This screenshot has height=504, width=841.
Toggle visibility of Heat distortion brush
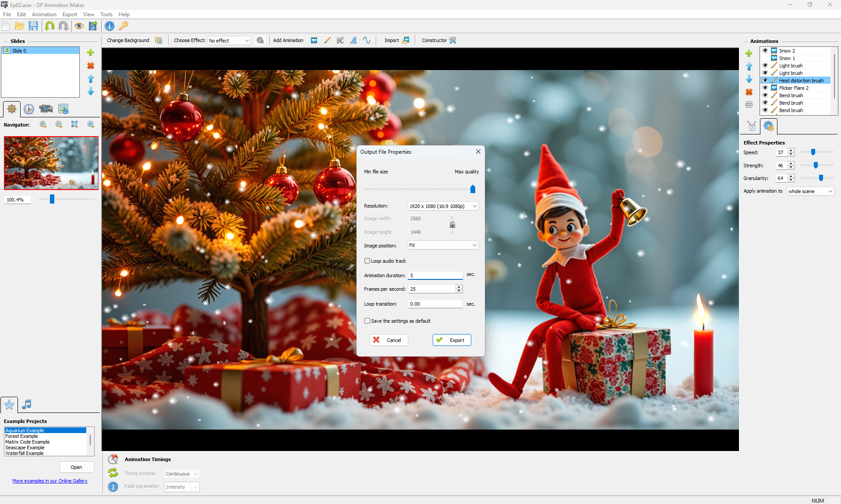(x=765, y=80)
